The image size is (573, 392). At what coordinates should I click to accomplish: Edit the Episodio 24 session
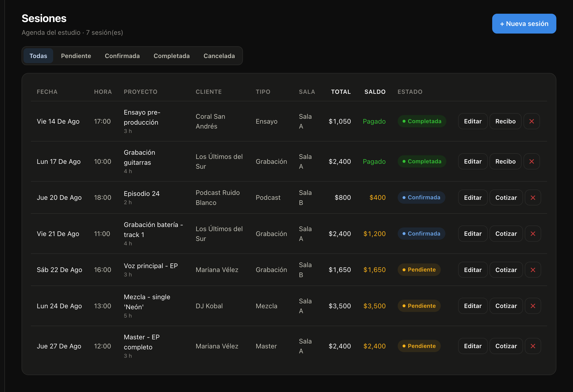(x=473, y=198)
